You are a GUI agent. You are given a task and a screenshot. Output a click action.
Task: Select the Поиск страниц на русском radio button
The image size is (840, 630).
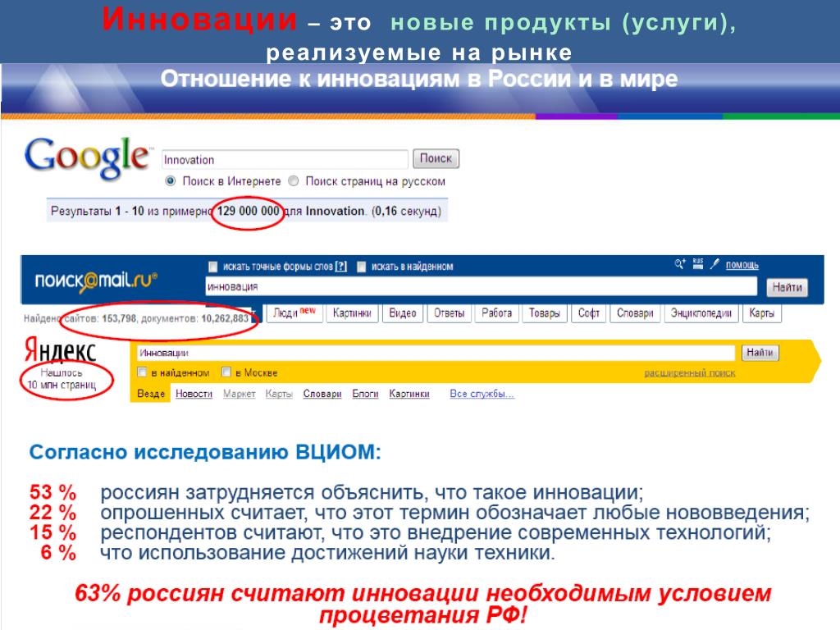pyautogui.click(x=293, y=181)
